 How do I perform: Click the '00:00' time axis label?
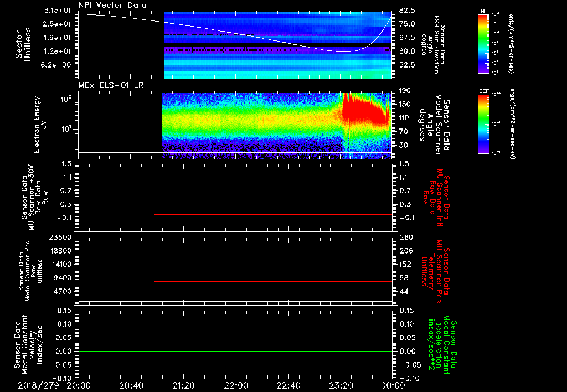[x=393, y=385]
